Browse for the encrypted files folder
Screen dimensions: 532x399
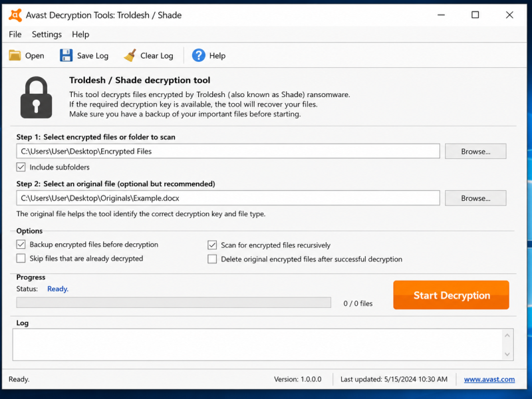475,152
